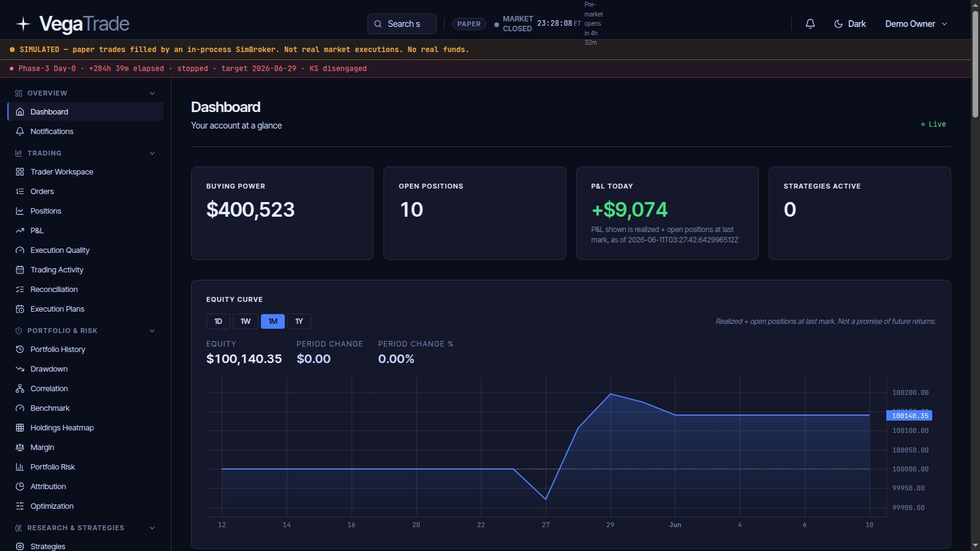Click the MARKET CLOSED status text

click(x=518, y=24)
